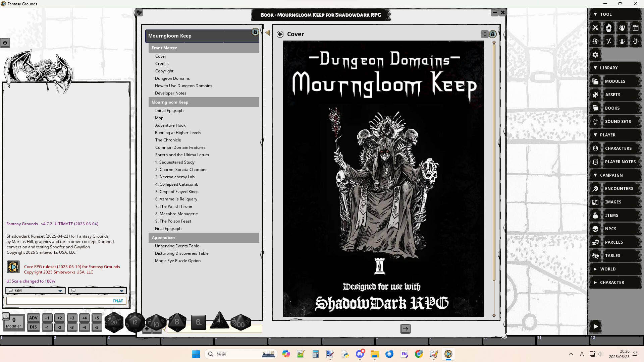Roll the d20 die in the dice tray
Screen dimensions: 644x362
point(114,322)
